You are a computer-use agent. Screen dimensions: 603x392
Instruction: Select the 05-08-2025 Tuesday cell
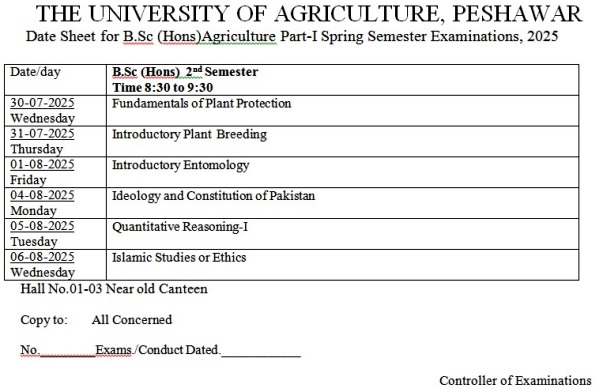55,234
